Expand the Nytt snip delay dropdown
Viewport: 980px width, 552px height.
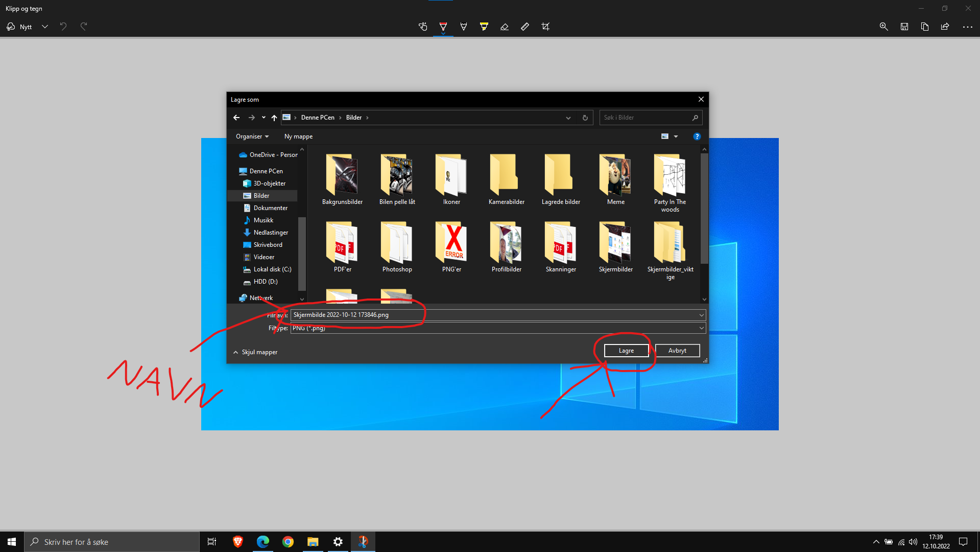coord(45,27)
